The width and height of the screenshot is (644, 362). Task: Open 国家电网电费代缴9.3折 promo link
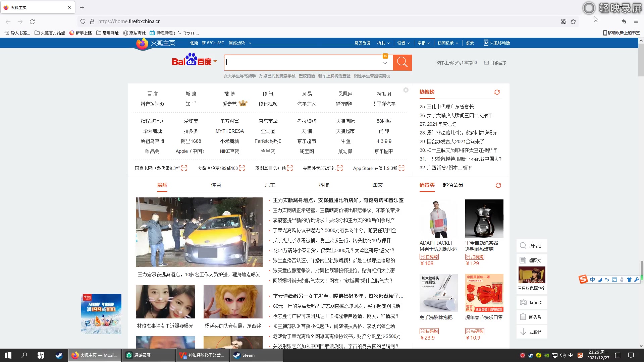tap(161, 168)
